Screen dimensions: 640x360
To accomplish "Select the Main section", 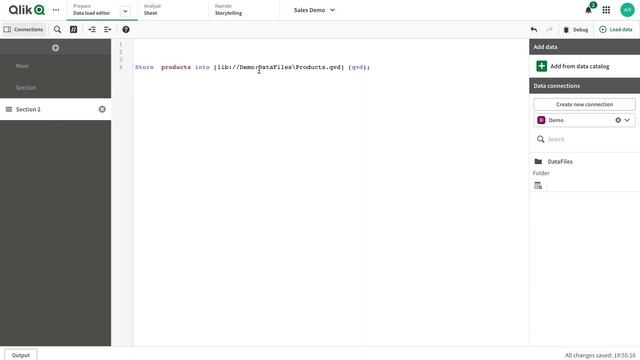I will (x=56, y=66).
